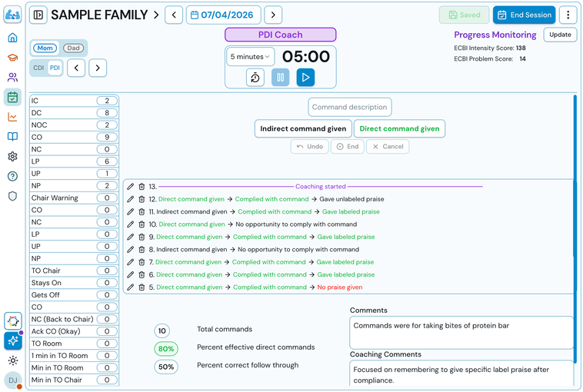Image resolution: width=583 pixels, height=392 pixels.
Task: Click the first LP count value 6
Action: (x=107, y=161)
